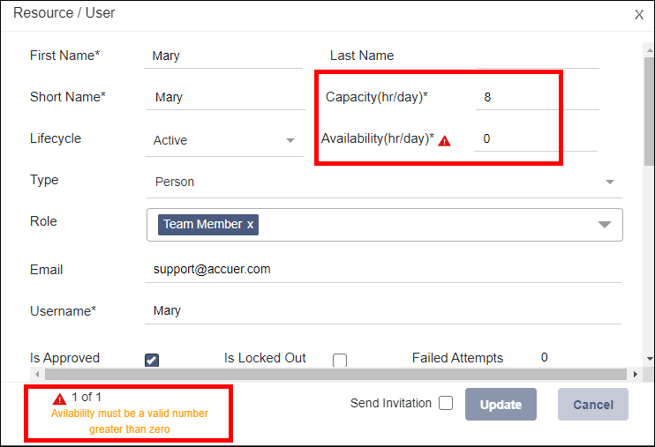Image resolution: width=655 pixels, height=447 pixels.
Task: Close the Resource / User dialog
Action: [639, 15]
